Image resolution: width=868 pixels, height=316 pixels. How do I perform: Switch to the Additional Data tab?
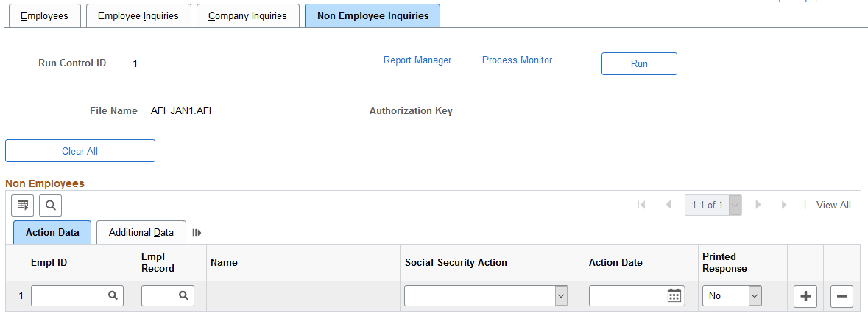coord(141,233)
